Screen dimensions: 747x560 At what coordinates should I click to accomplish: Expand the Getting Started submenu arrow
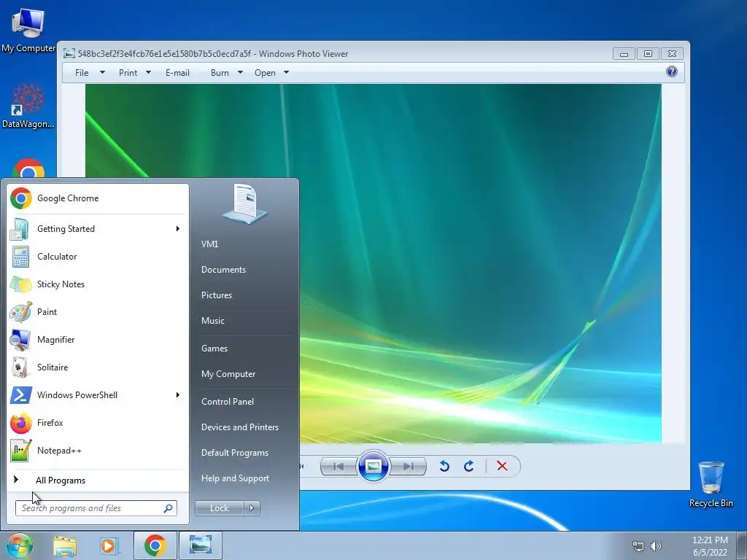pyautogui.click(x=178, y=228)
